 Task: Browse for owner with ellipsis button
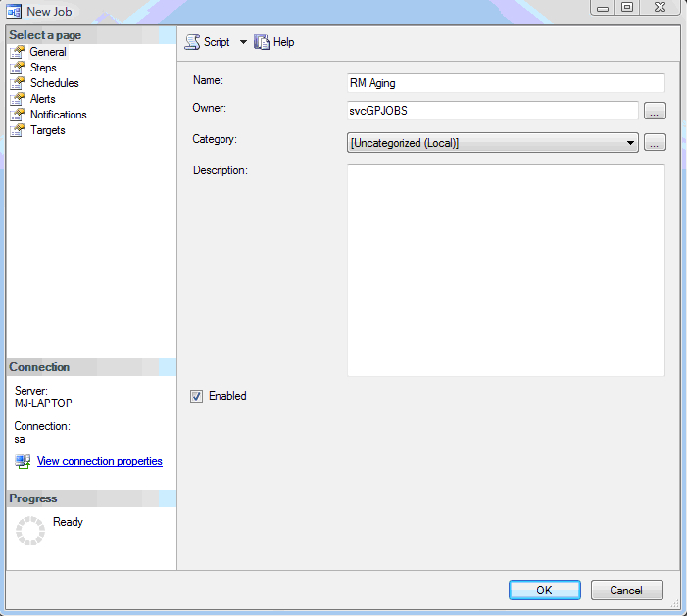pos(655,111)
